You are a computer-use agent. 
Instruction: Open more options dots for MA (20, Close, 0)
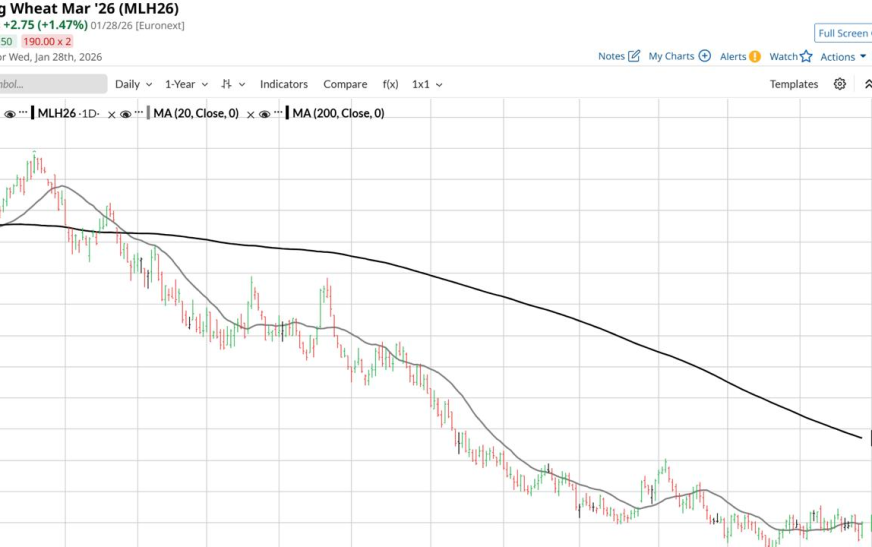(139, 112)
